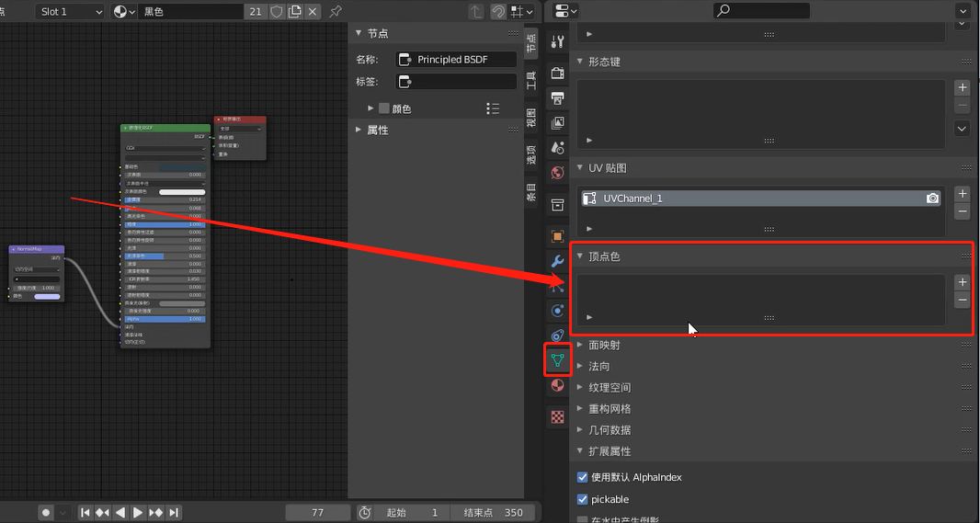Viewport: 980px width, 523px height.
Task: Switch to the 条目 sidebar tab
Action: [530, 191]
